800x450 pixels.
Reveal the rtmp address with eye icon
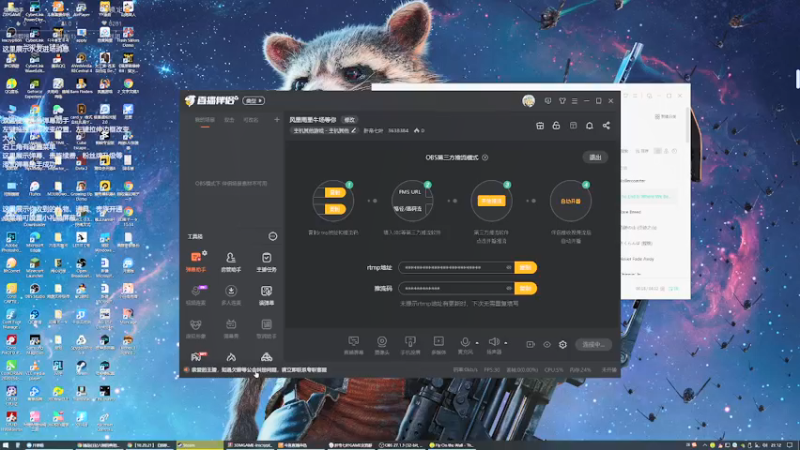coord(508,267)
